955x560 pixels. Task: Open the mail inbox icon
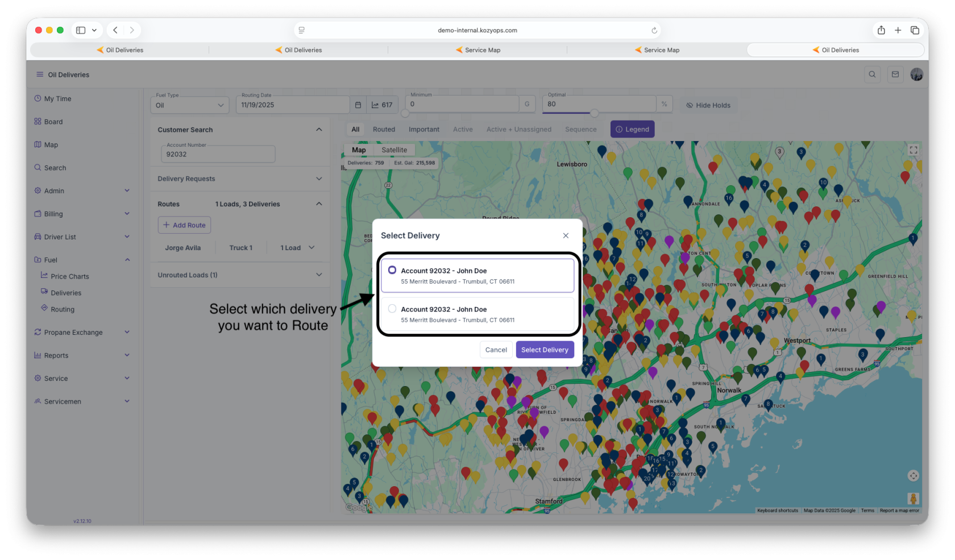895,74
